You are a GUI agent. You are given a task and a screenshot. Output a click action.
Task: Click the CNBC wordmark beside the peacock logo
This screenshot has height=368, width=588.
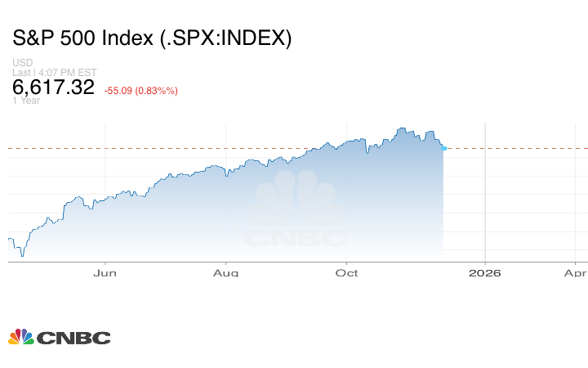point(73,338)
